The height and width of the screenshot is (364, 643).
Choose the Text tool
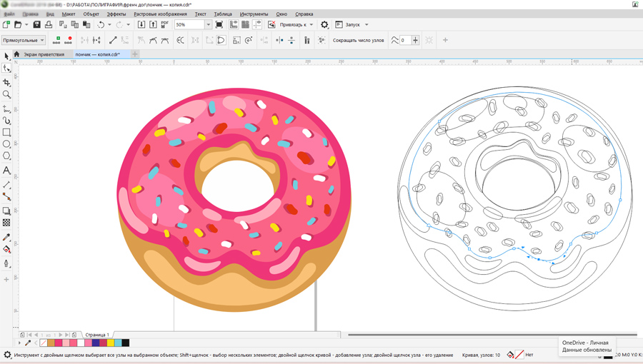point(6,171)
